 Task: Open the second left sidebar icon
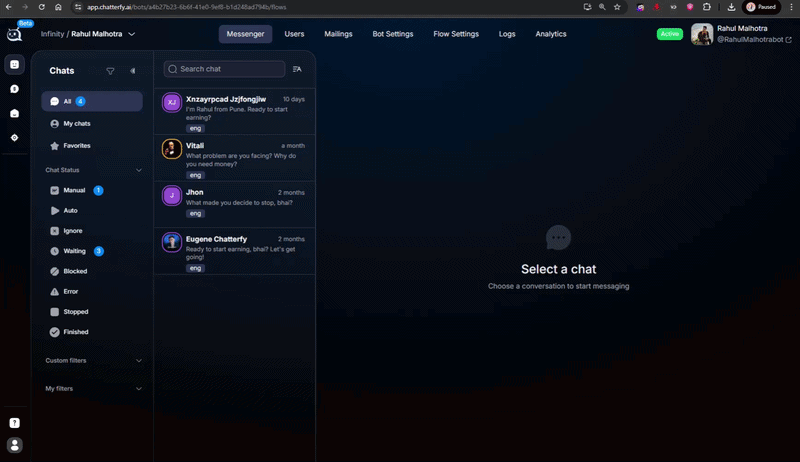coord(14,89)
